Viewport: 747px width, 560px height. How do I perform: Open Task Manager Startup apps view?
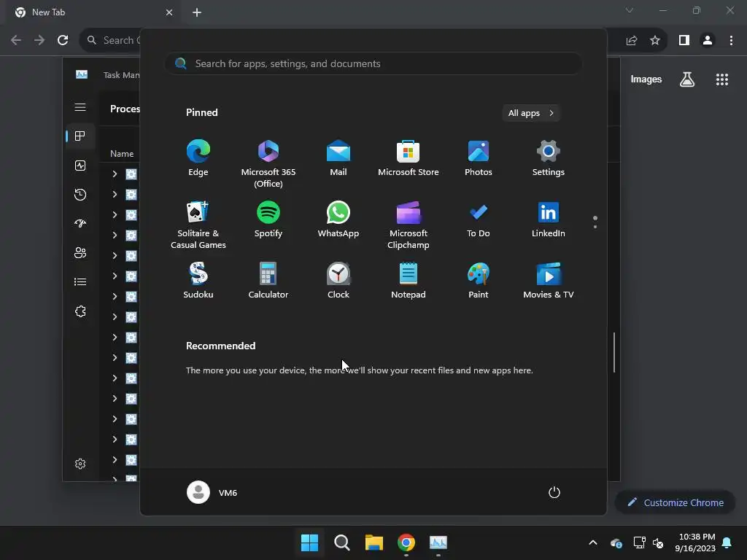80,223
